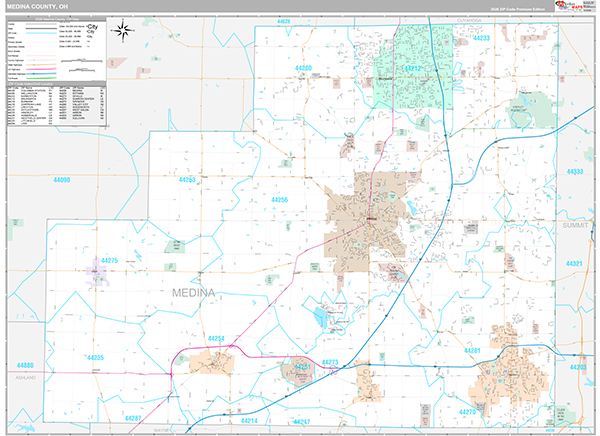
Task: Click the SUMMIT county label
Action: tap(575, 225)
